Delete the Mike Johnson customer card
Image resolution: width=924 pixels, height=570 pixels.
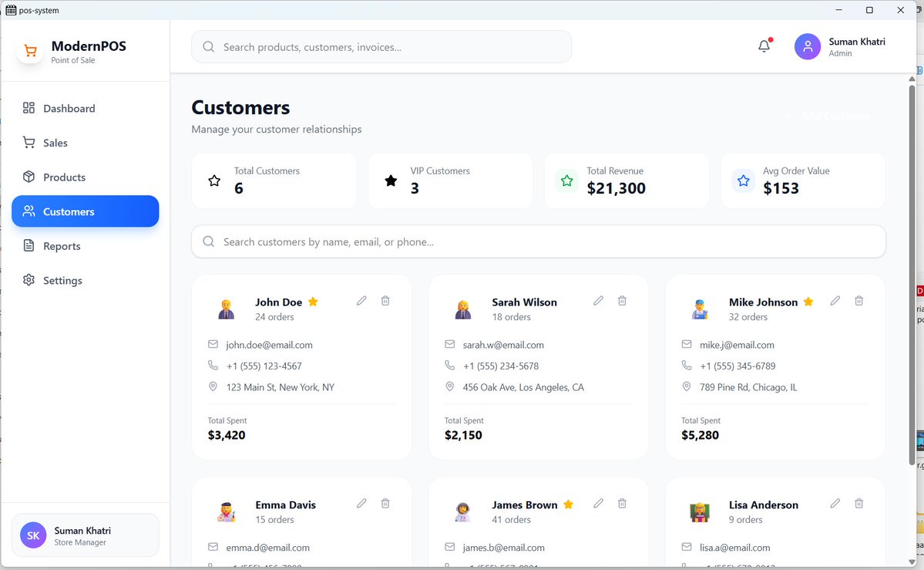pos(859,301)
